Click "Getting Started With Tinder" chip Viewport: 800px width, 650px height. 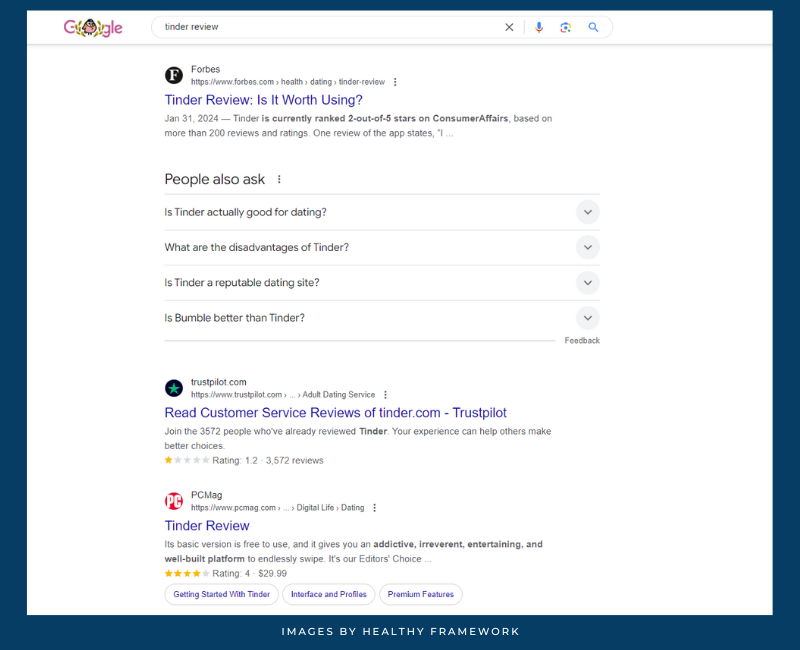pos(221,594)
